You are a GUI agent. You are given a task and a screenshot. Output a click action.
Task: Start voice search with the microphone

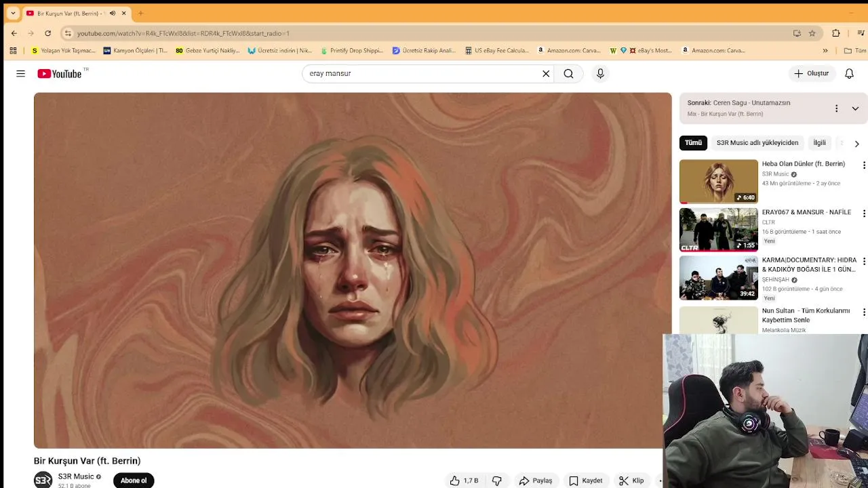[x=600, y=73]
